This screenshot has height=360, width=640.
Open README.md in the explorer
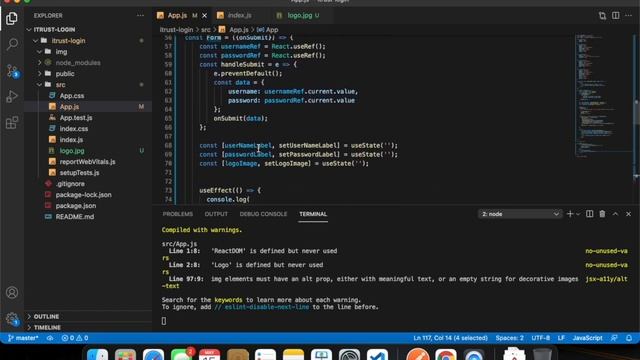(x=75, y=217)
